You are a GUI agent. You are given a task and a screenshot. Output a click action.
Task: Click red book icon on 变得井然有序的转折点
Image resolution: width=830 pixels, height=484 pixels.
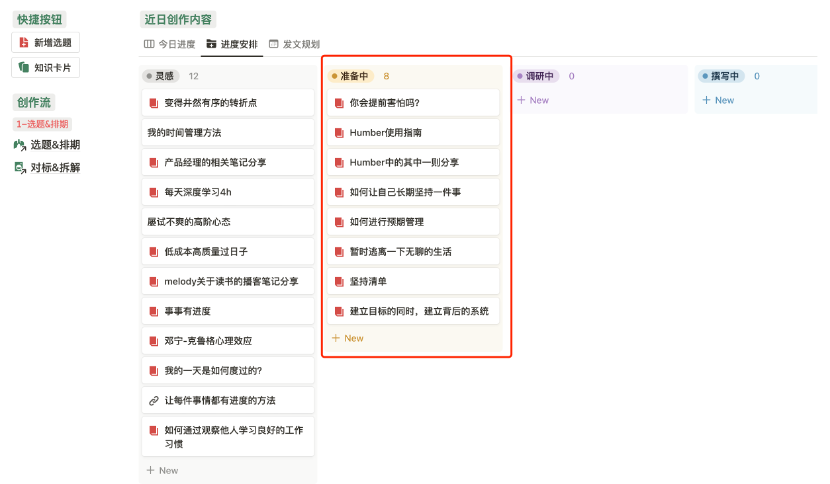[154, 103]
